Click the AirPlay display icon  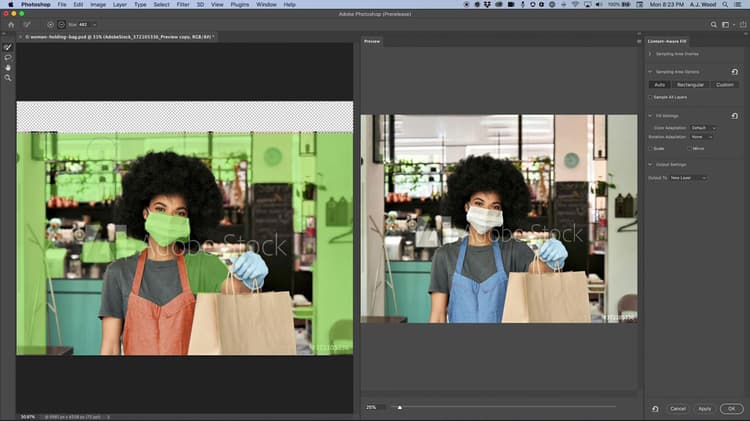[x=587, y=4]
